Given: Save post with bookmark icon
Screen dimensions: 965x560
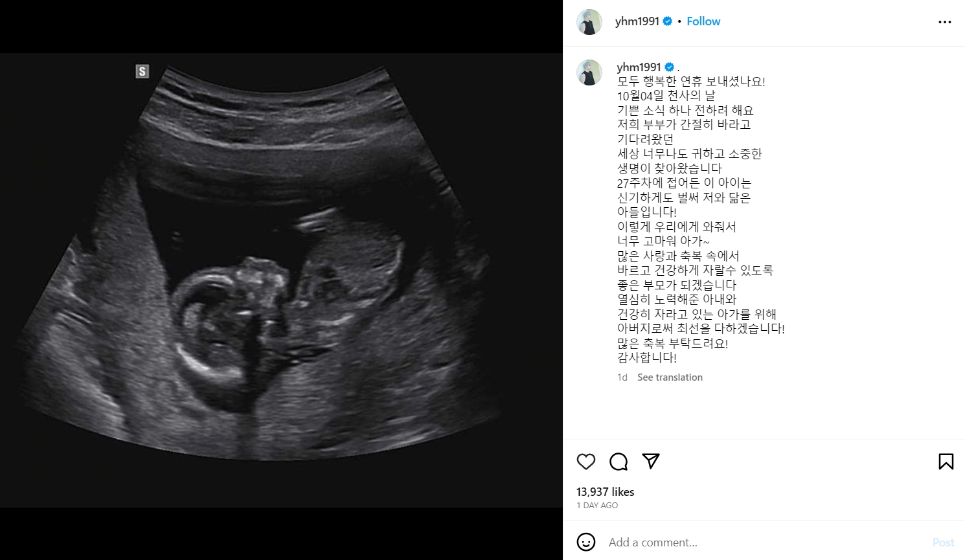Looking at the screenshot, I should 946,462.
